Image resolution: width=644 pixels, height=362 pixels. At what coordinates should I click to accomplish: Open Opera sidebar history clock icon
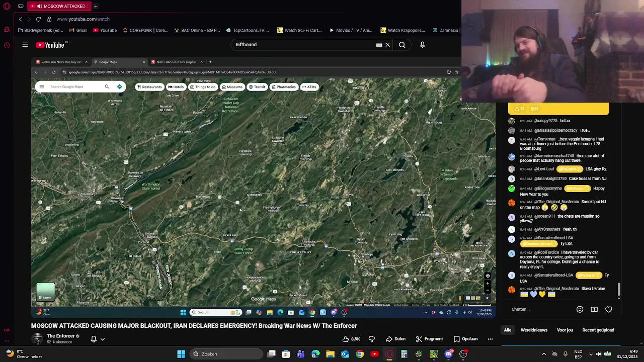(x=7, y=45)
